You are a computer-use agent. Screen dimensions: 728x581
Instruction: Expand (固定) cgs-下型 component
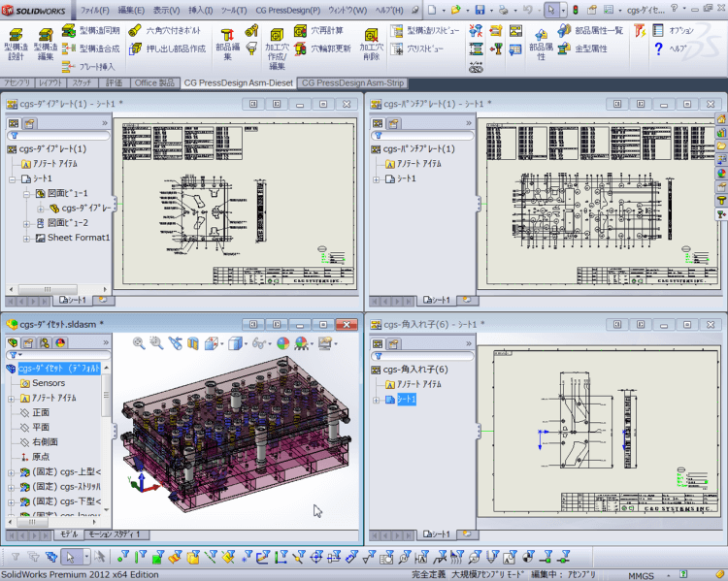[x=11, y=502]
